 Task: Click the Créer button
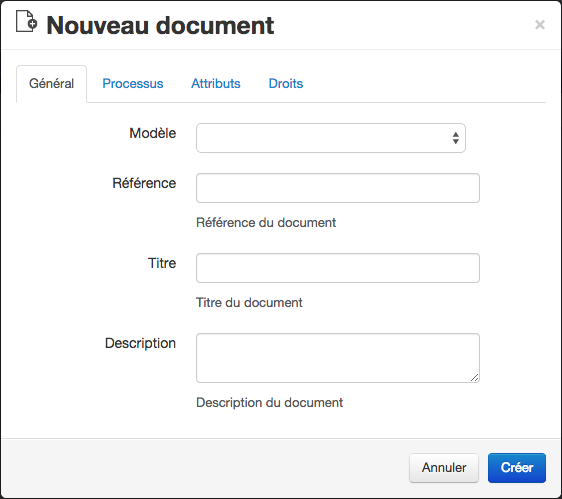pos(517,468)
